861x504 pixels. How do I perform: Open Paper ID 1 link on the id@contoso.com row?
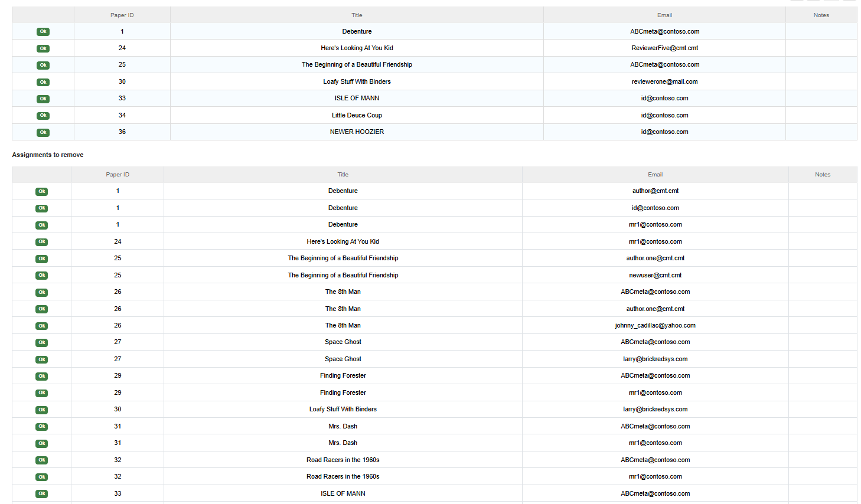(x=118, y=208)
